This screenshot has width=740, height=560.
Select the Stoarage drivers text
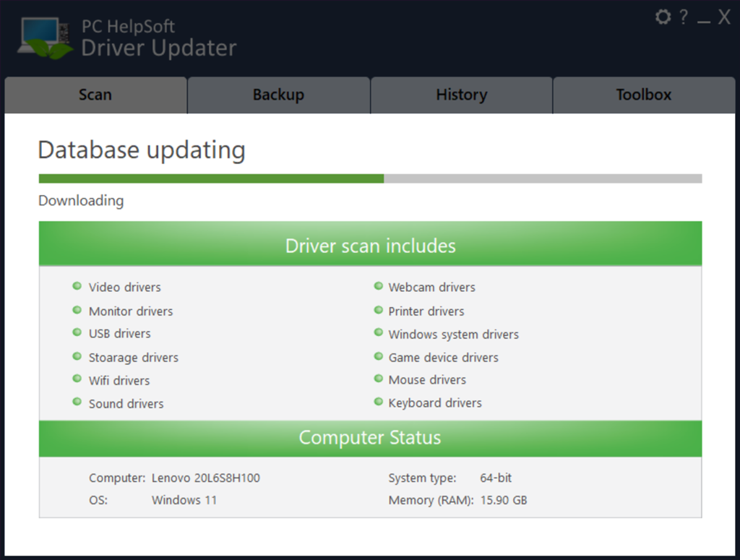[134, 358]
